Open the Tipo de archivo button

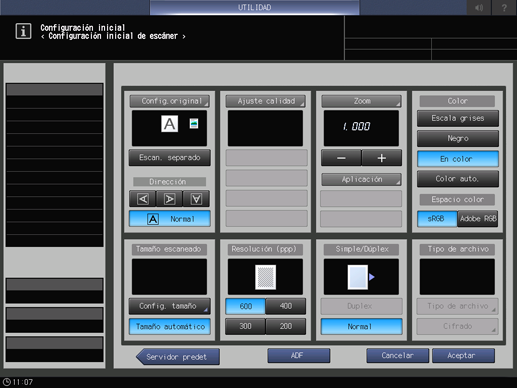[458, 306]
